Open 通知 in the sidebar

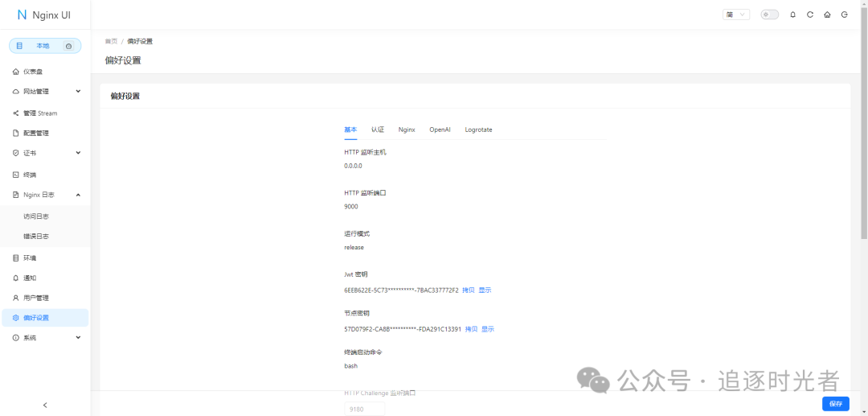(x=45, y=278)
